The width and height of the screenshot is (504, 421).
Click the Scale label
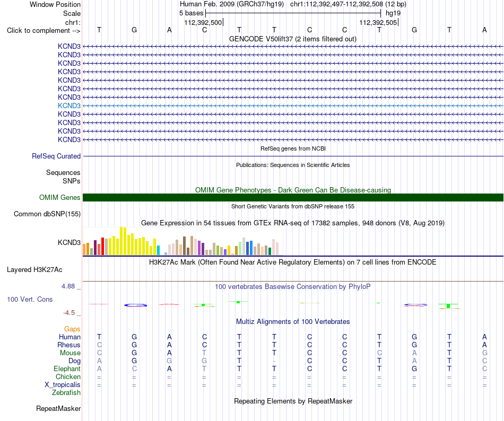(72, 13)
